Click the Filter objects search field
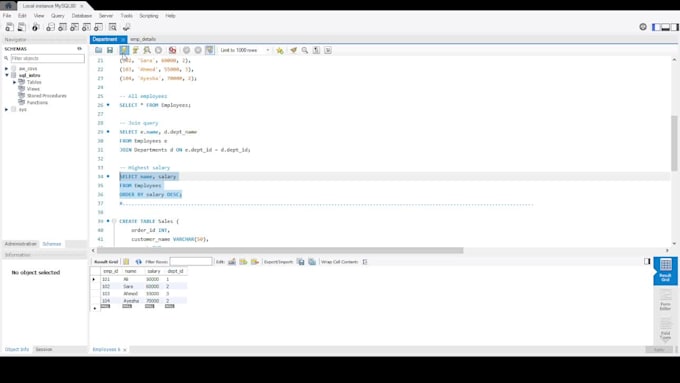Screen dimensions: 680x383 tap(47, 59)
